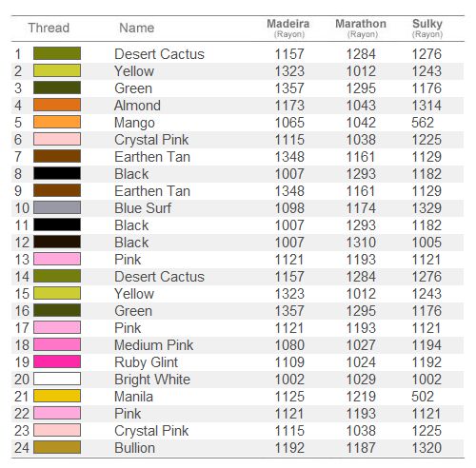The image size is (476, 468).
Task: Click the Mango thread color swatch
Action: pyautogui.click(x=57, y=122)
